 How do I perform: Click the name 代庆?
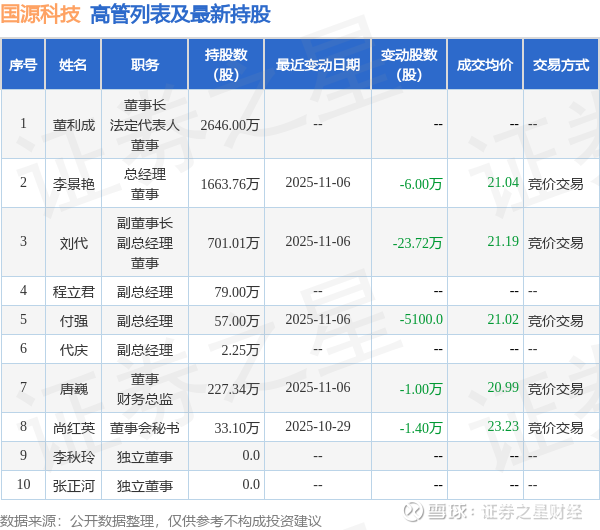73,350
